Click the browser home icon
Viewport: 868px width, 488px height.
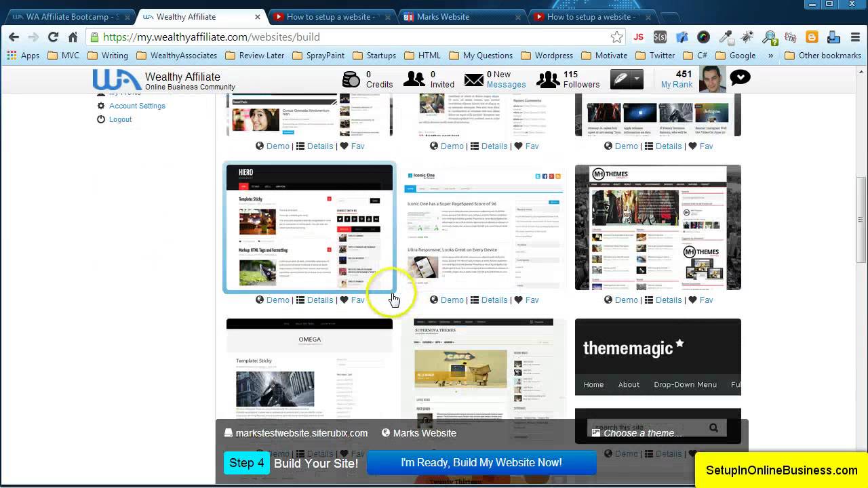[73, 37]
